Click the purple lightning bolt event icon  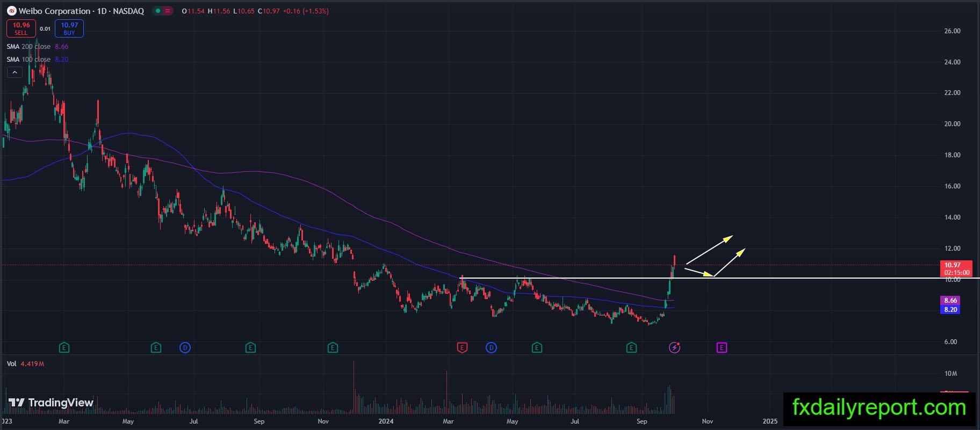675,348
